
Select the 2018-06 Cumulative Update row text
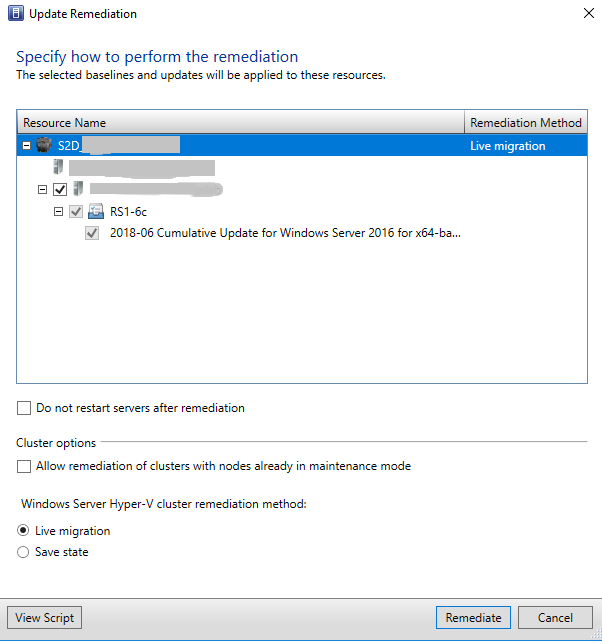coord(285,233)
